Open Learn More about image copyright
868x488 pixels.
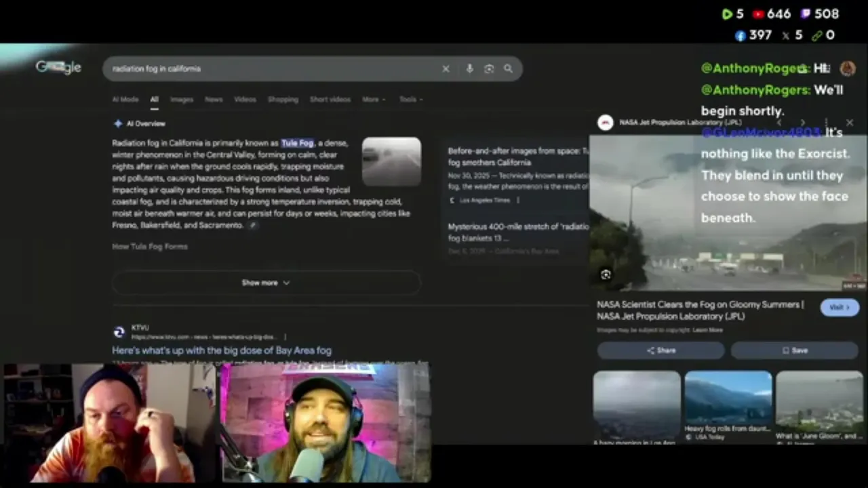point(707,330)
